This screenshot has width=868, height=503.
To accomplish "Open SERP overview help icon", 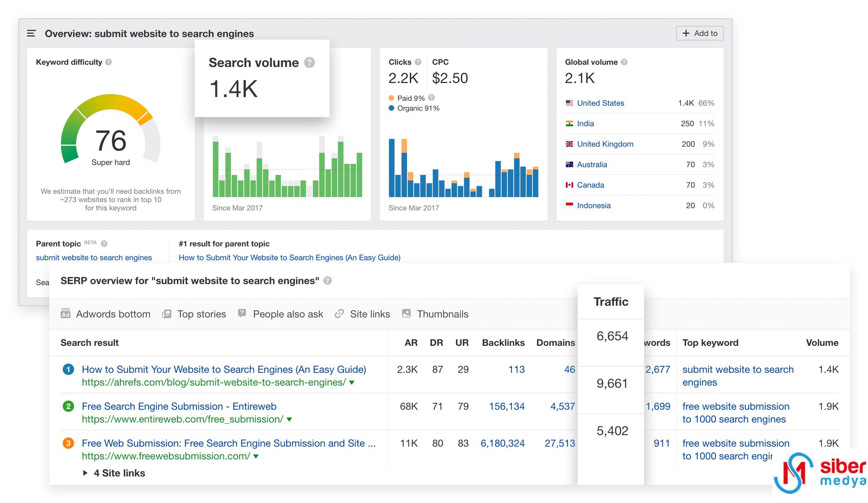I will coord(327,281).
